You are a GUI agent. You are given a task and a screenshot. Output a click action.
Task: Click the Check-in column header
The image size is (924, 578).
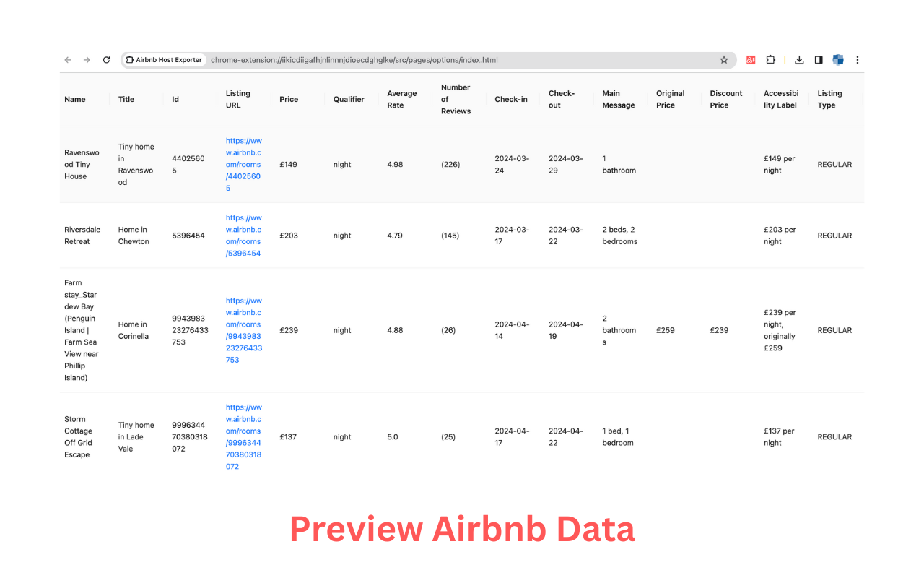(511, 99)
